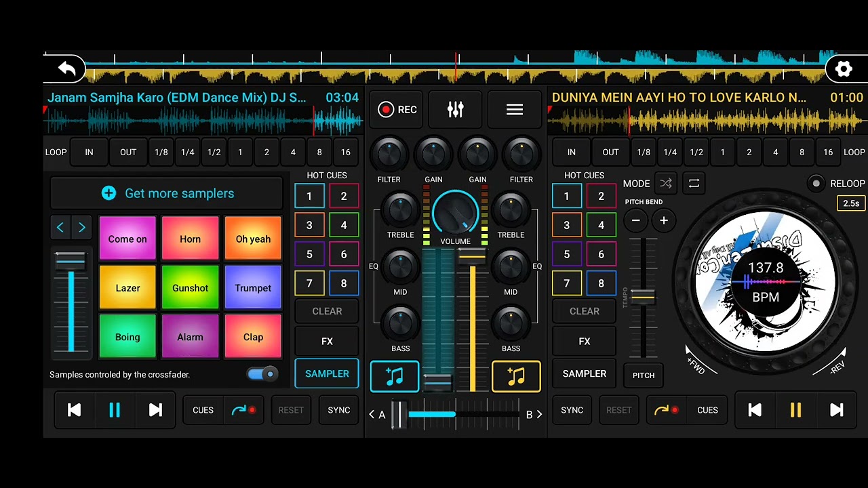Move crossfader toward A using left chevron
Image resolution: width=868 pixels, height=488 pixels.
(x=372, y=415)
